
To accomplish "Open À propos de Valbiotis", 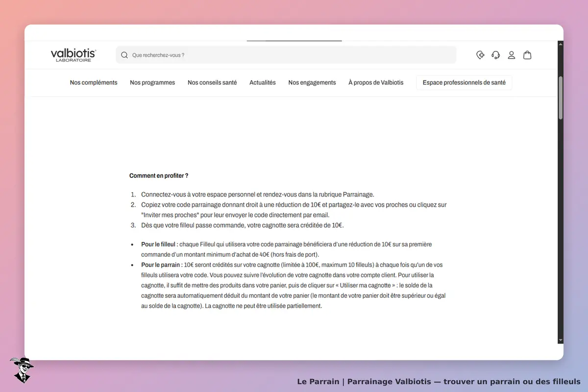I will pos(376,83).
